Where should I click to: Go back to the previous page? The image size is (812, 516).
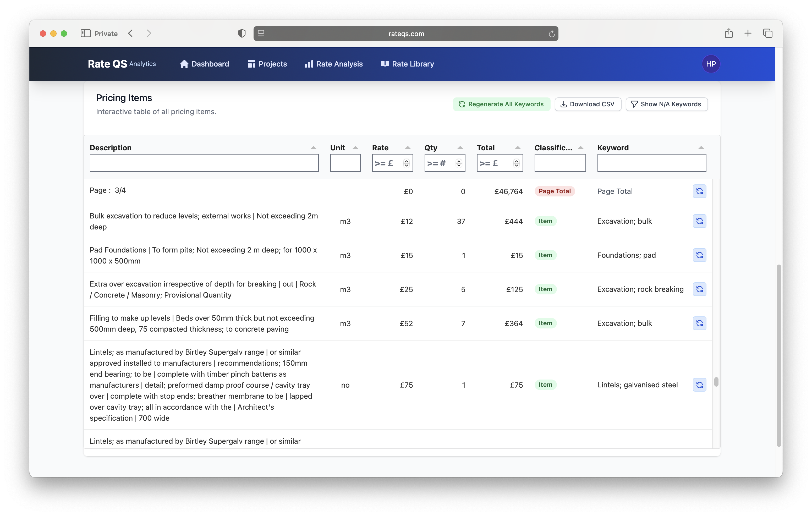(131, 33)
